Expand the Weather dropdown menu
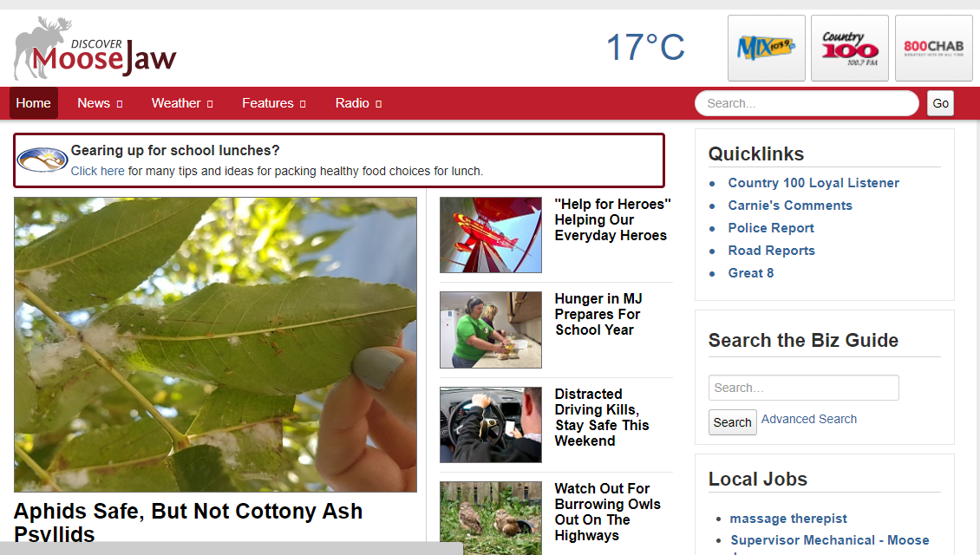Screen dimensions: 980x555 [182, 103]
